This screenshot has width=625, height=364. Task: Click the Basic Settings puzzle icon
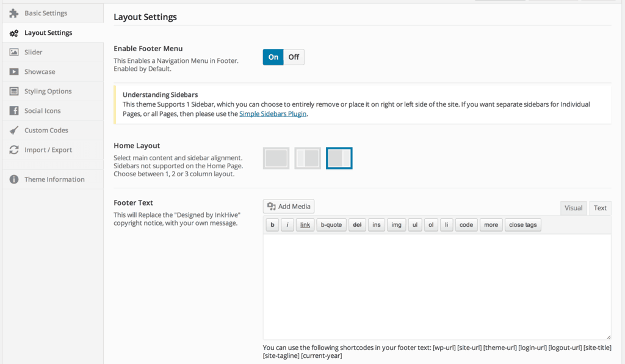pyautogui.click(x=14, y=13)
